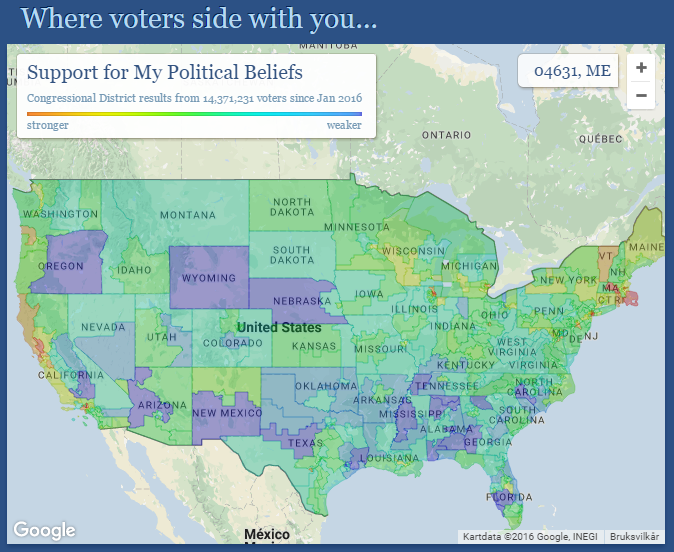Select the Vermont (VT) district
This screenshot has width=674, height=552.
[606, 263]
